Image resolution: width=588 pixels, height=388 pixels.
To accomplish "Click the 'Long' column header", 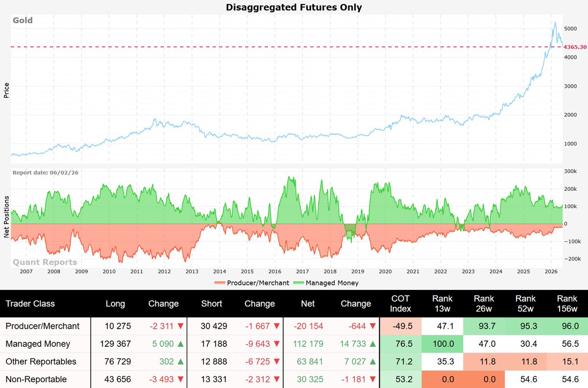I will (x=116, y=304).
